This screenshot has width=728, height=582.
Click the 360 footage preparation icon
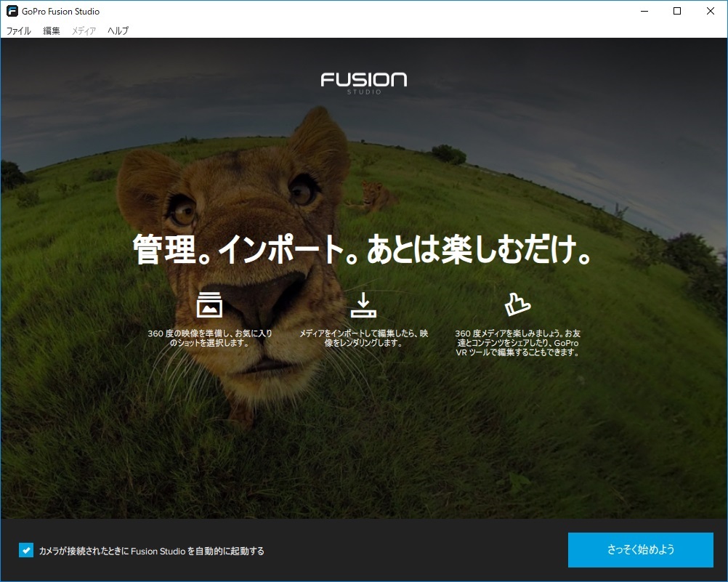210,304
